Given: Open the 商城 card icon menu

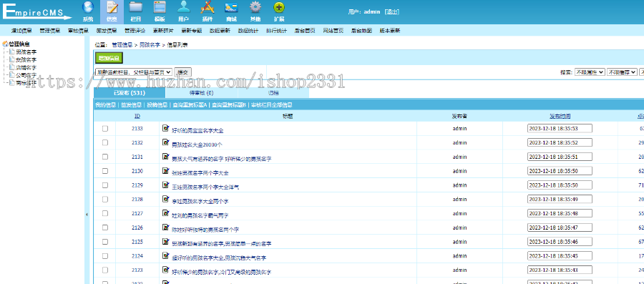Looking at the screenshot, I should [231, 11].
